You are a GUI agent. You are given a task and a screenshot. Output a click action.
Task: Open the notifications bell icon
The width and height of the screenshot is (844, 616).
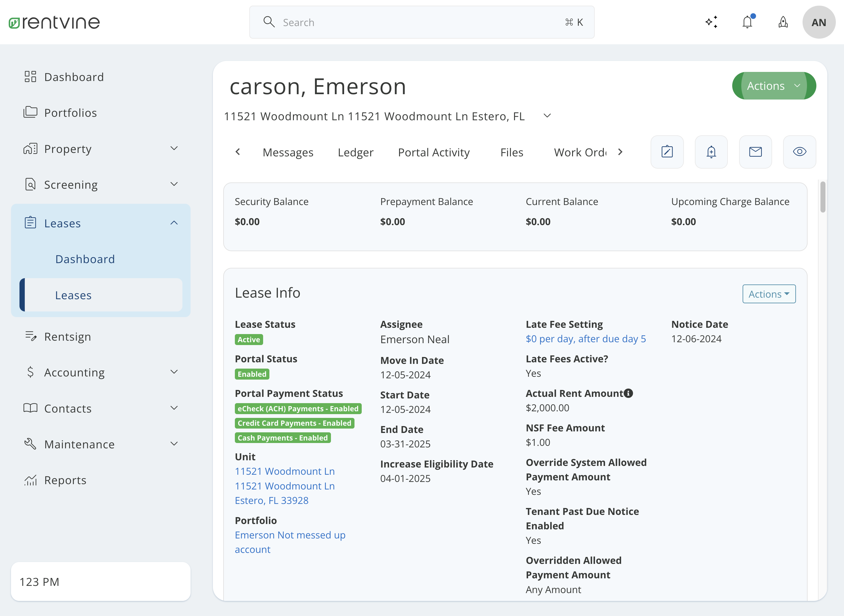pyautogui.click(x=748, y=22)
